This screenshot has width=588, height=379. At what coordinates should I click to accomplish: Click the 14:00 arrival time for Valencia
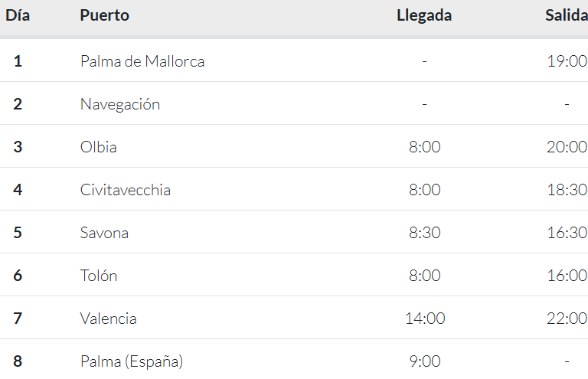(x=425, y=319)
